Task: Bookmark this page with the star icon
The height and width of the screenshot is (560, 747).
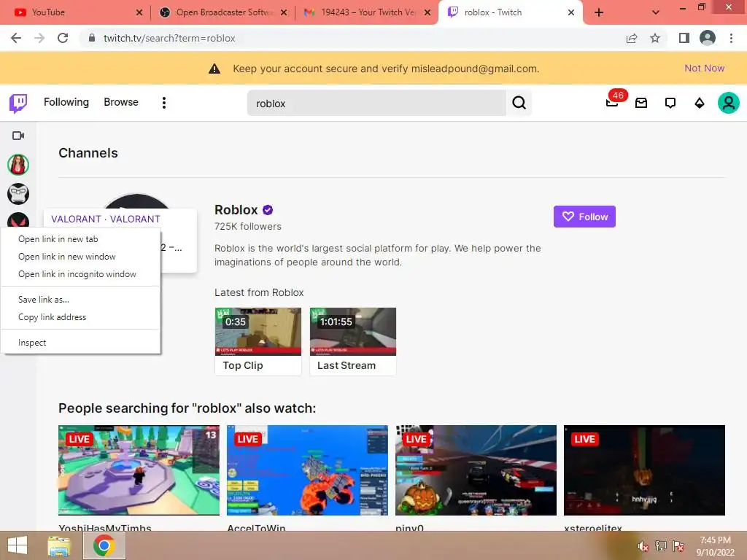Action: coord(655,38)
